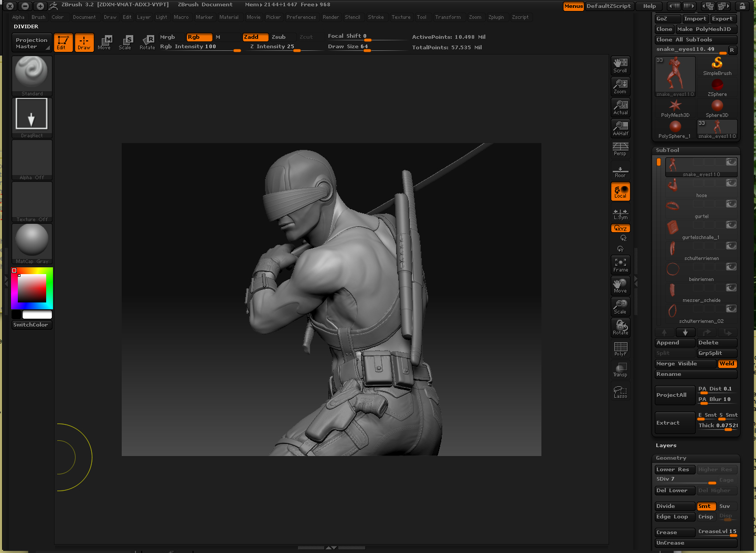The width and height of the screenshot is (756, 553).
Task: Select the Draw tool icon
Action: (84, 42)
